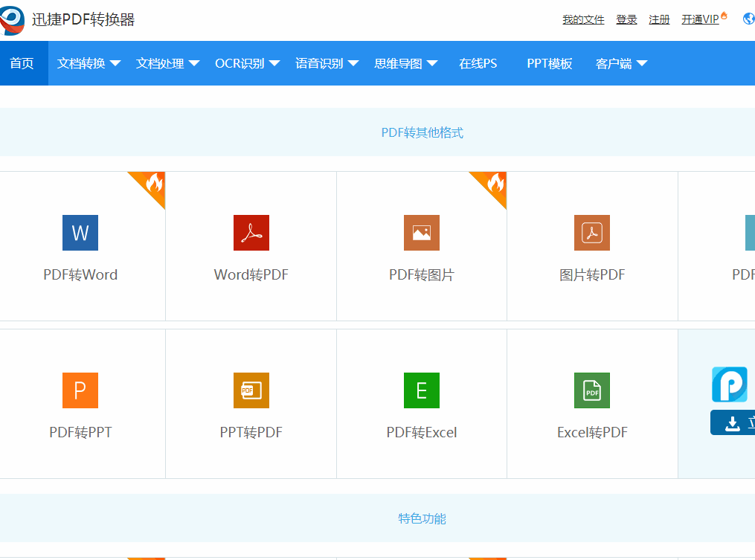
Task: Open the PDF转图片 picture icon
Action: [x=422, y=233]
